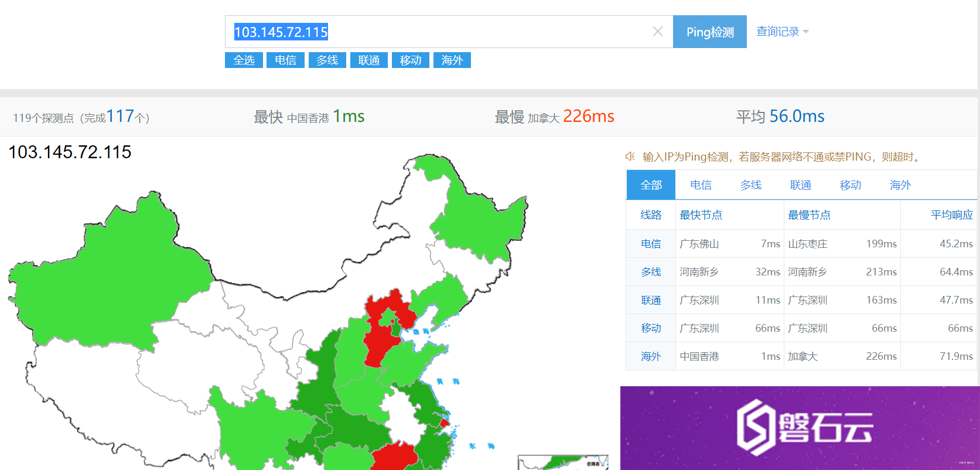The width and height of the screenshot is (980, 470).
Task: Open the 全部 results tab
Action: tap(651, 185)
